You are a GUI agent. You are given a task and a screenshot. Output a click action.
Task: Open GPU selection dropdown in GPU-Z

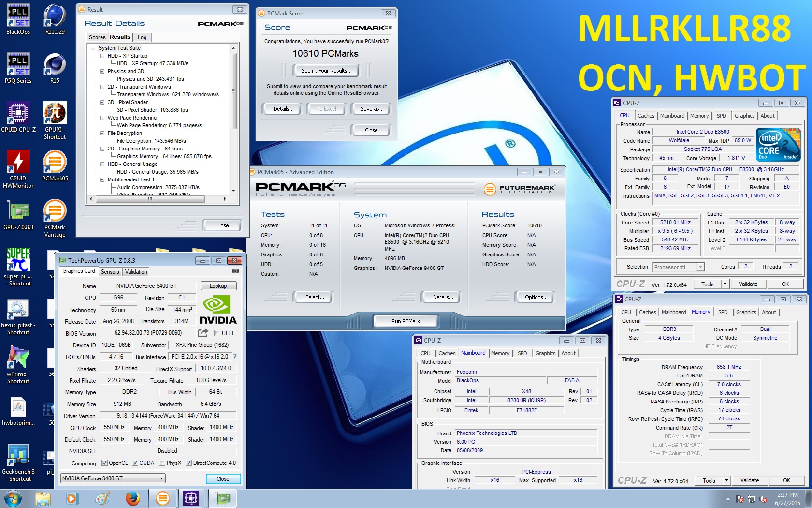pyautogui.click(x=113, y=478)
